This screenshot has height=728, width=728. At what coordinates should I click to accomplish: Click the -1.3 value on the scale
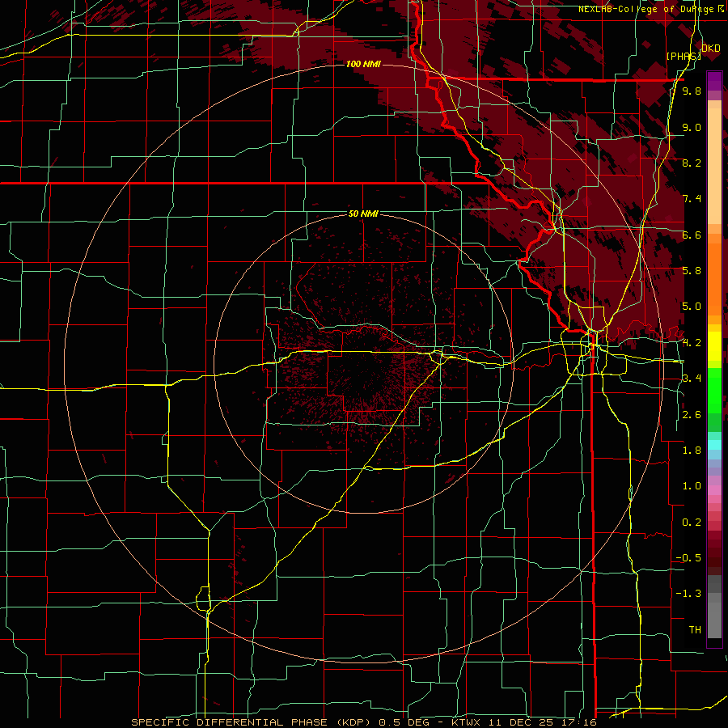[688, 594]
